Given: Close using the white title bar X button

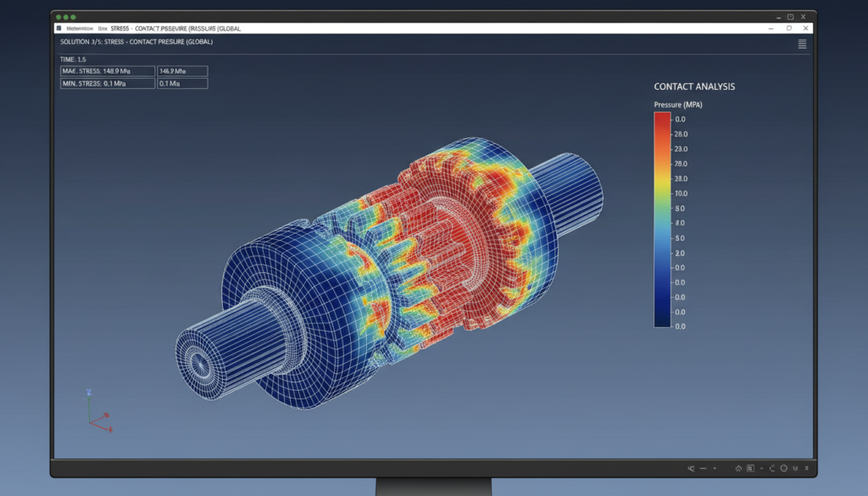Looking at the screenshot, I should [x=805, y=28].
